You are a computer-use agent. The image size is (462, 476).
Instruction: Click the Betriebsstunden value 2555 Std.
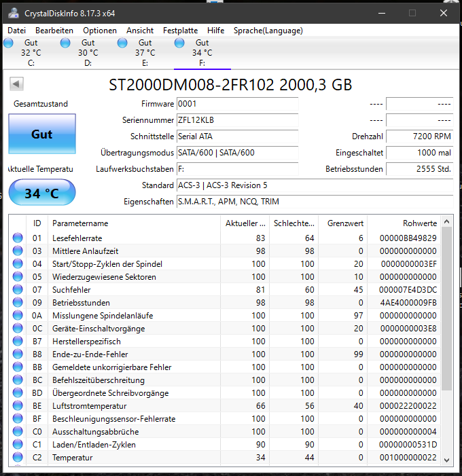[x=419, y=169]
